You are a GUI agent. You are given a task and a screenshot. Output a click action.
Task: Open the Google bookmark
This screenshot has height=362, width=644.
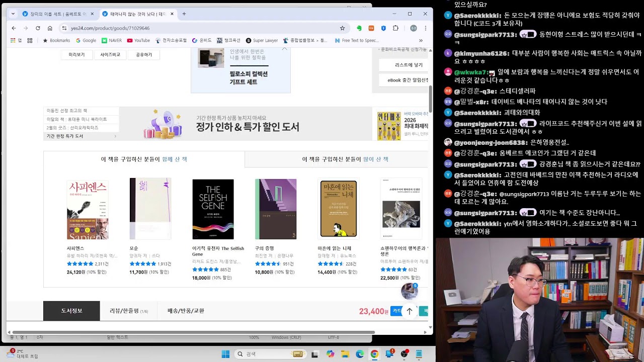(86, 40)
